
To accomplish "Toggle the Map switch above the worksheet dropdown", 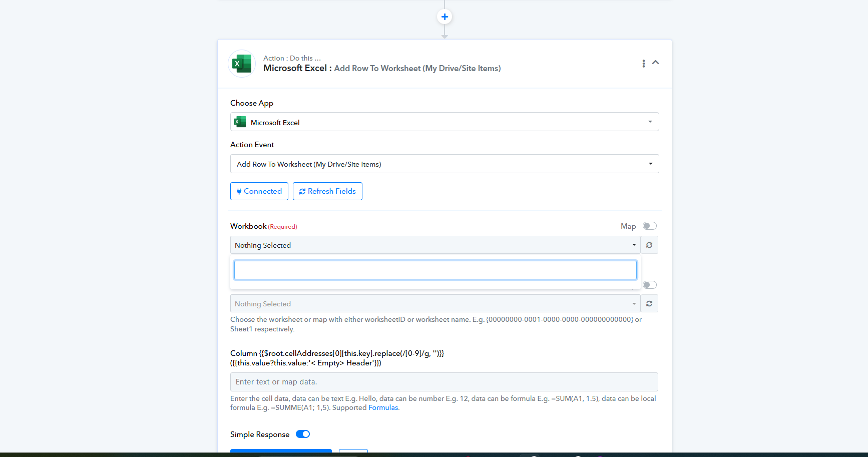I will (649, 285).
